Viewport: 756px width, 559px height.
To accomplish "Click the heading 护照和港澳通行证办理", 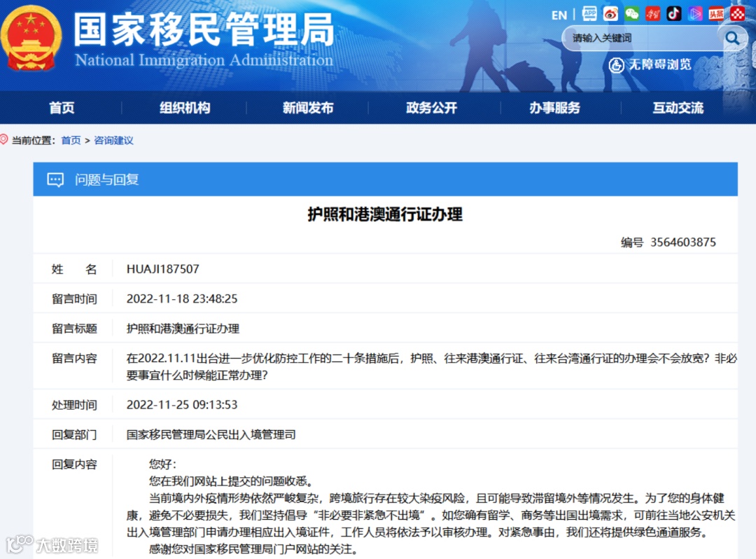I will point(385,214).
